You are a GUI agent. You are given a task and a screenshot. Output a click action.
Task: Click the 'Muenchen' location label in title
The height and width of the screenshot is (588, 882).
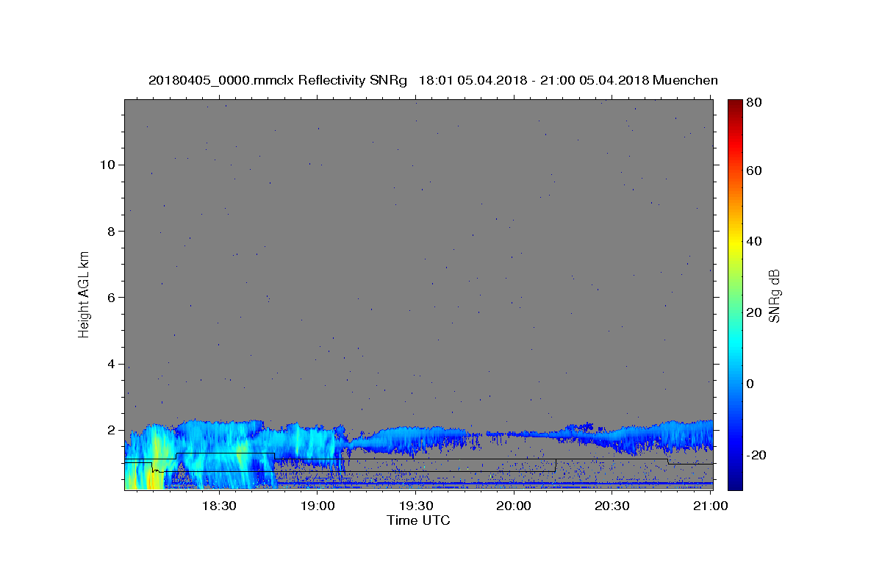685,80
